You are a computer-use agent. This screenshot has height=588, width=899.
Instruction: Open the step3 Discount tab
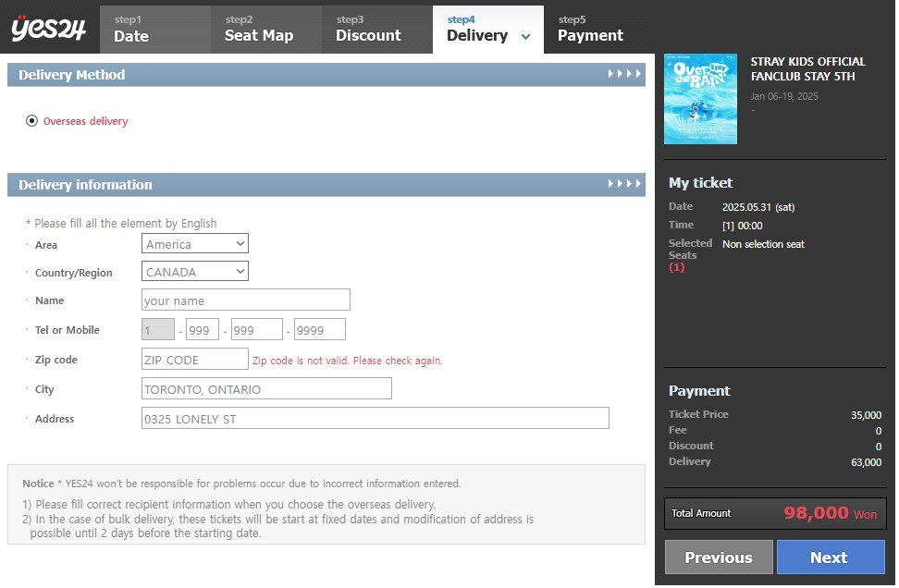coord(377,30)
